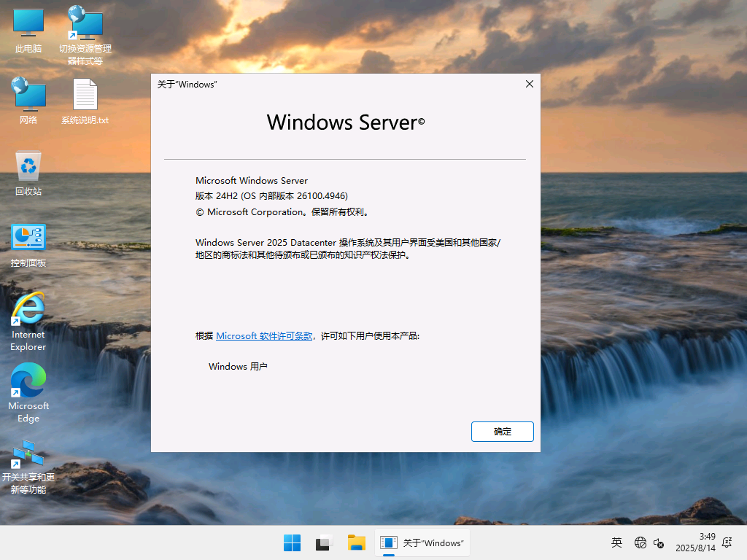747x560 pixels.
Task: Click the © Microsoft Corporation copyright line
Action: pos(282,212)
